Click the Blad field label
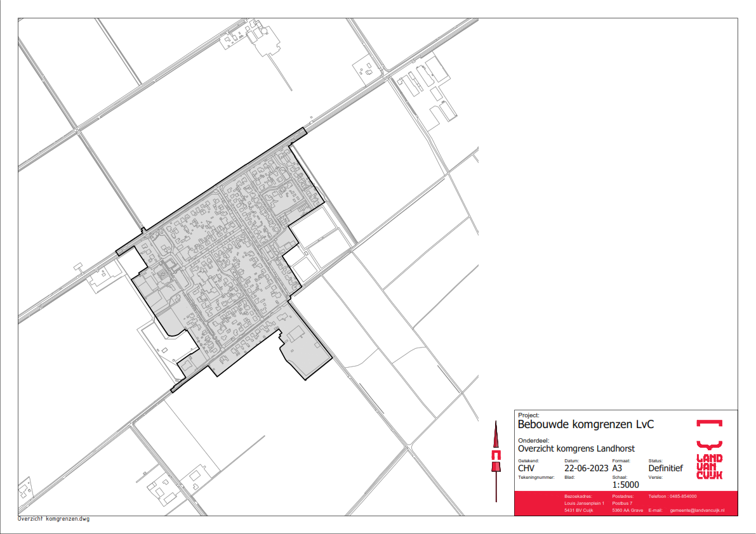 (x=569, y=476)
